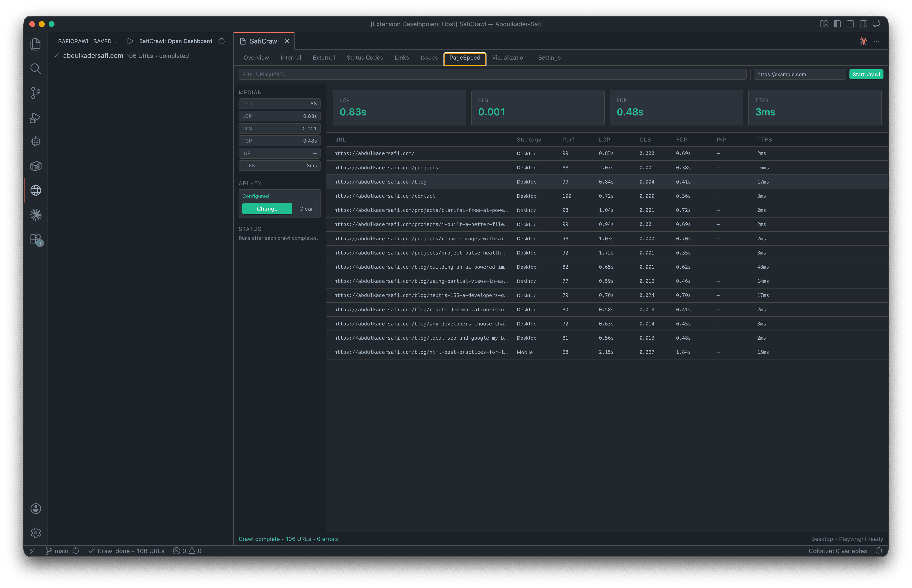Select the globe SafiCrawl sidebar icon

click(35, 190)
